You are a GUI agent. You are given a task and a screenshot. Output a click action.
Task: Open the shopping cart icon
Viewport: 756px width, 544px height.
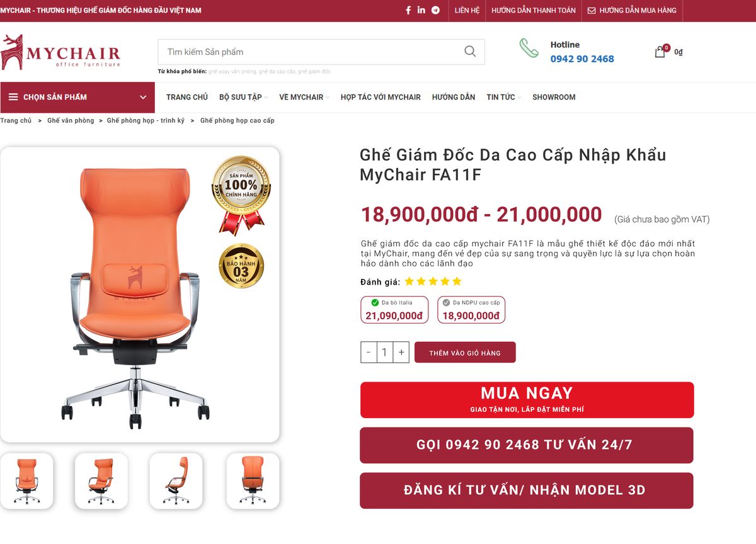(660, 52)
